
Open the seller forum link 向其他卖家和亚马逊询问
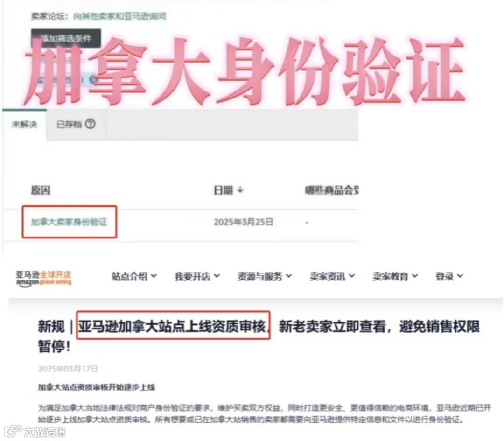tap(119, 16)
